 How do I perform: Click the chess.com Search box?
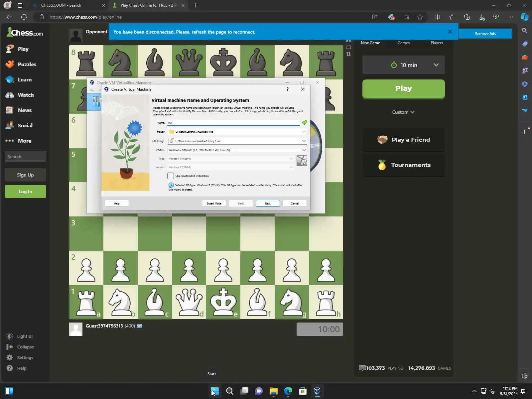coord(25,156)
